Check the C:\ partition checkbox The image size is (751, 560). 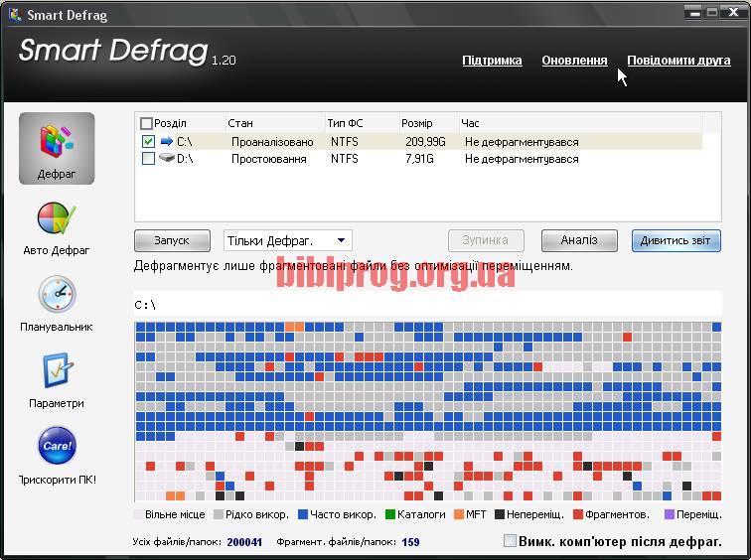pos(148,142)
